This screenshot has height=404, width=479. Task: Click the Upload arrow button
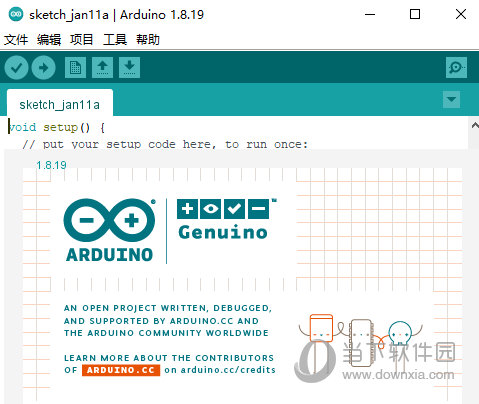pos(43,68)
